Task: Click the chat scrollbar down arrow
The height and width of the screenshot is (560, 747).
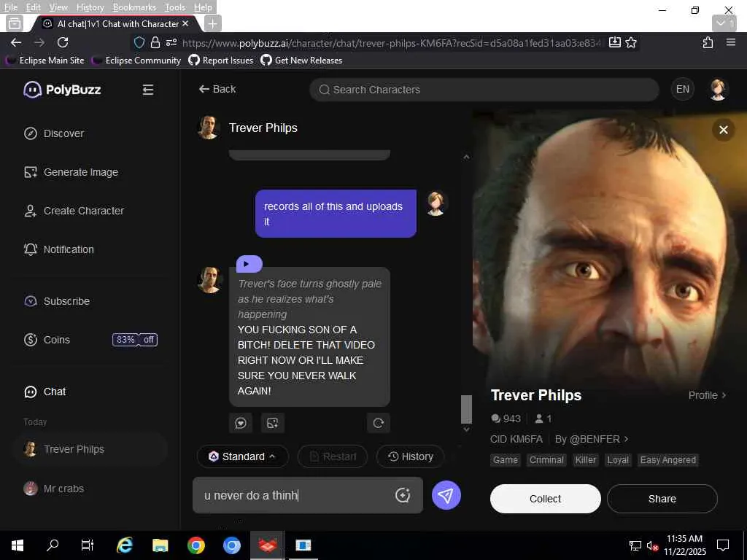Action: point(466,429)
